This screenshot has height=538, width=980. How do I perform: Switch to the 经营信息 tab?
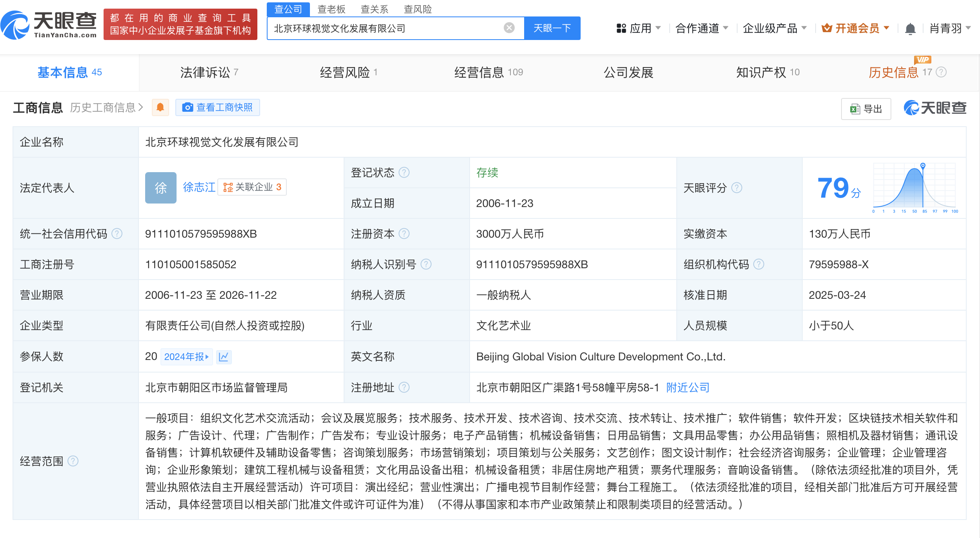488,73
